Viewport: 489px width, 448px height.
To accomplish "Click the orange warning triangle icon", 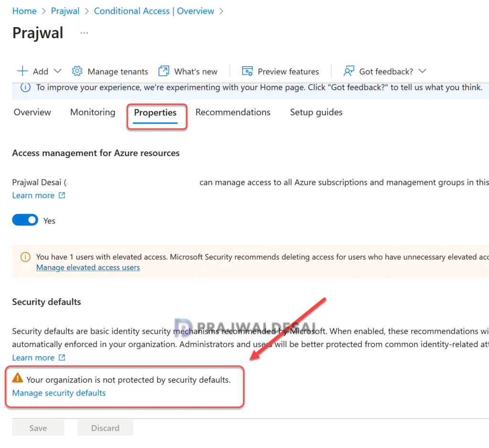I will (x=18, y=378).
